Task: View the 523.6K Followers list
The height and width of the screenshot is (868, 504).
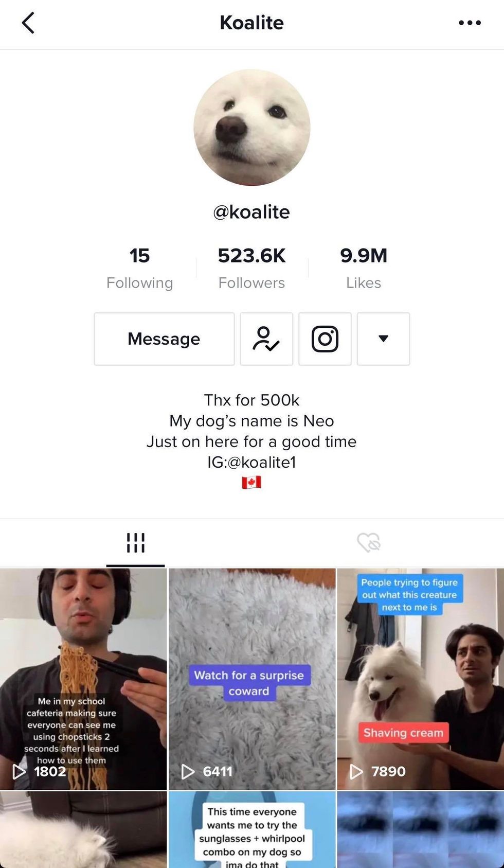Action: coord(251,268)
